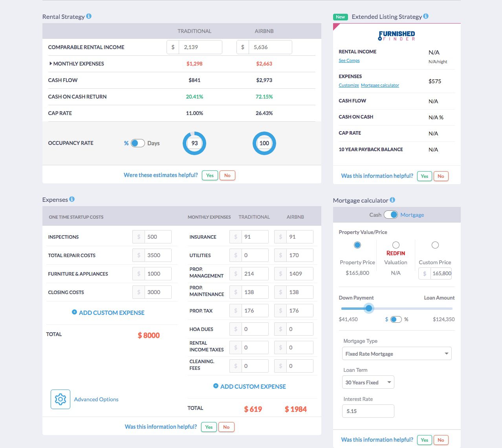Expand the Monthly Expenses row
Image resolution: width=502 pixels, height=448 pixels.
51,63
